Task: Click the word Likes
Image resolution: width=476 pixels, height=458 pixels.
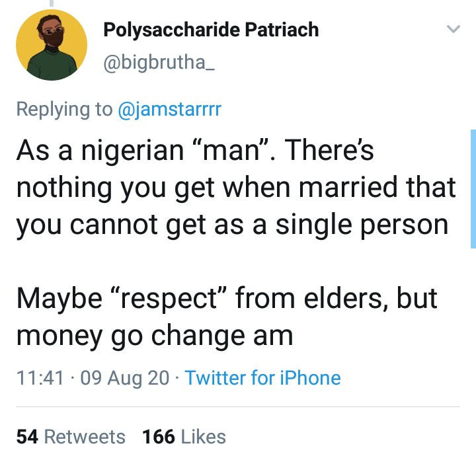Action: click(204, 437)
